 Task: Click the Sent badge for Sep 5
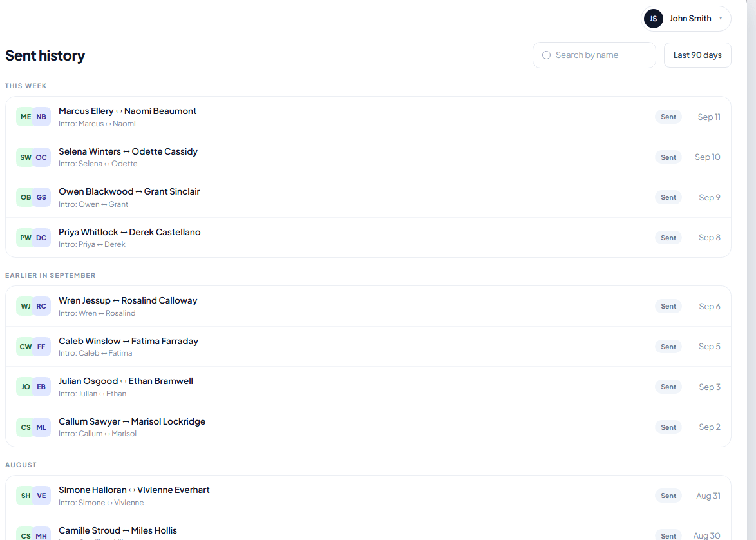(668, 347)
